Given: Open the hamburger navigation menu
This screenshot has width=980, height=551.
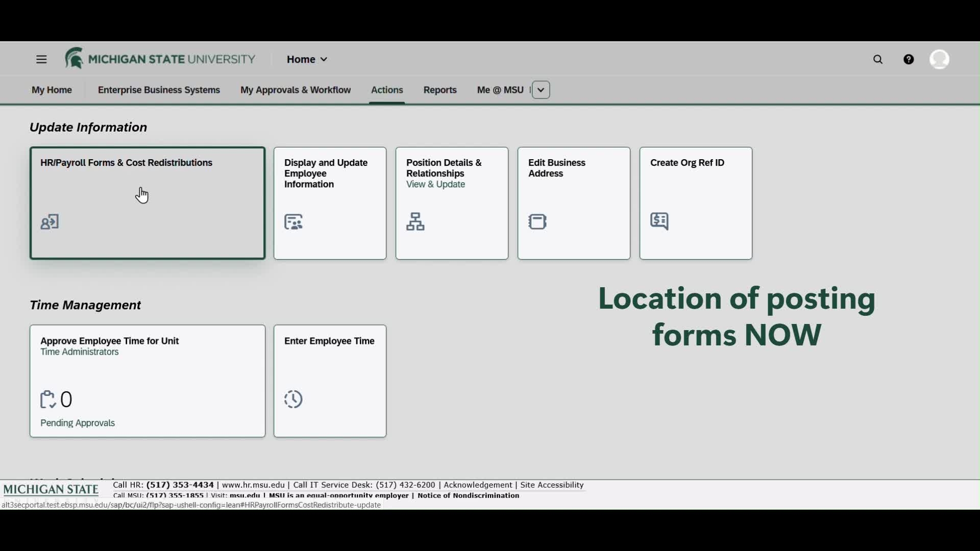Looking at the screenshot, I should click(41, 60).
